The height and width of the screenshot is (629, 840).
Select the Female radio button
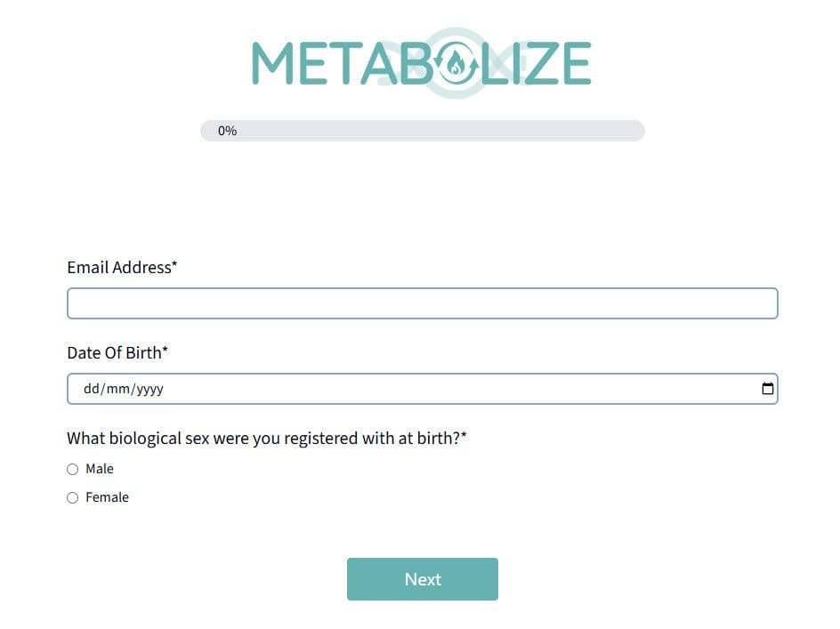coord(72,497)
